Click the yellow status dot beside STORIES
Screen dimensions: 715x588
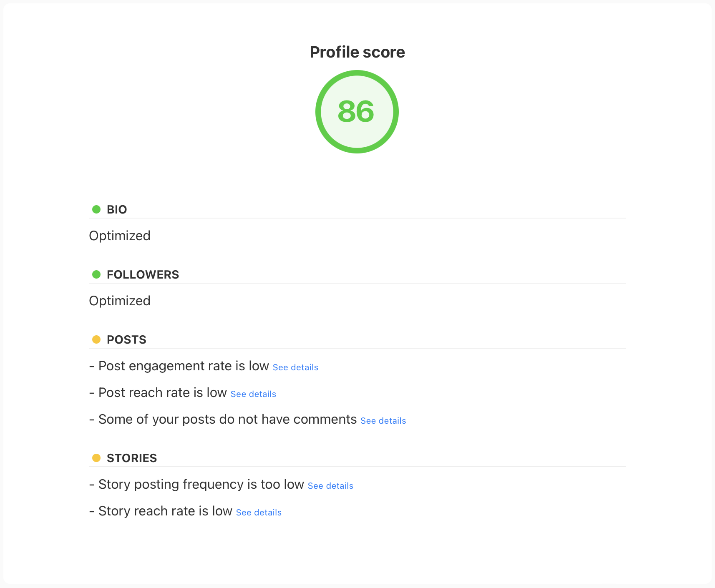tap(96, 458)
